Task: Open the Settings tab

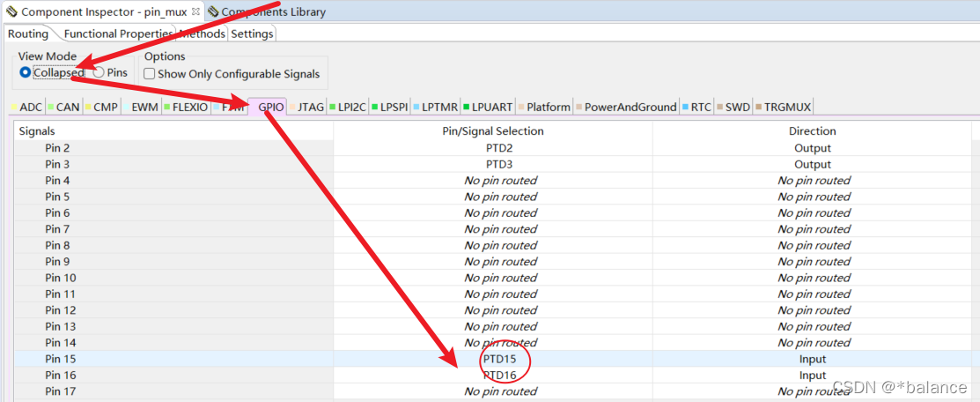Action: coord(252,33)
